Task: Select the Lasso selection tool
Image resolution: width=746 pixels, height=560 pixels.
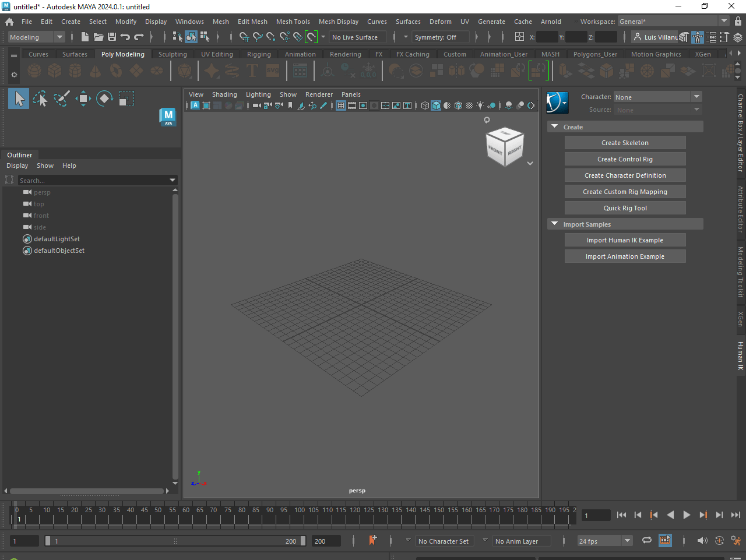Action: click(x=40, y=99)
